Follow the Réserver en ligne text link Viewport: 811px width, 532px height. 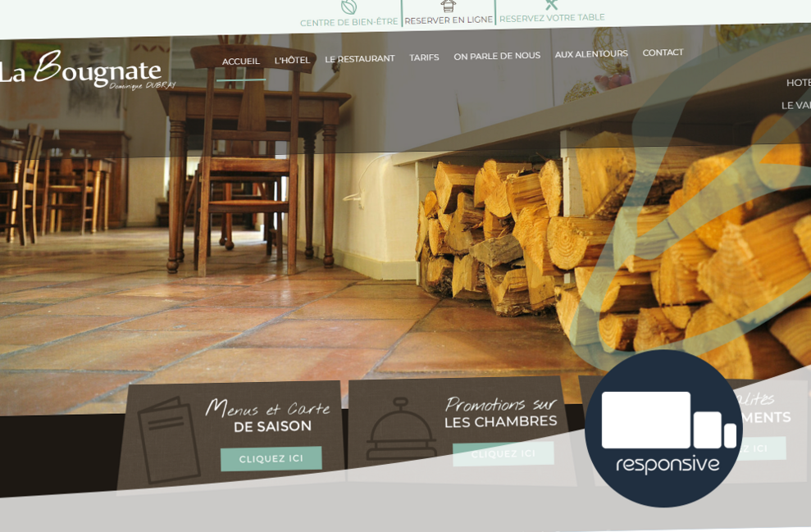(448, 20)
